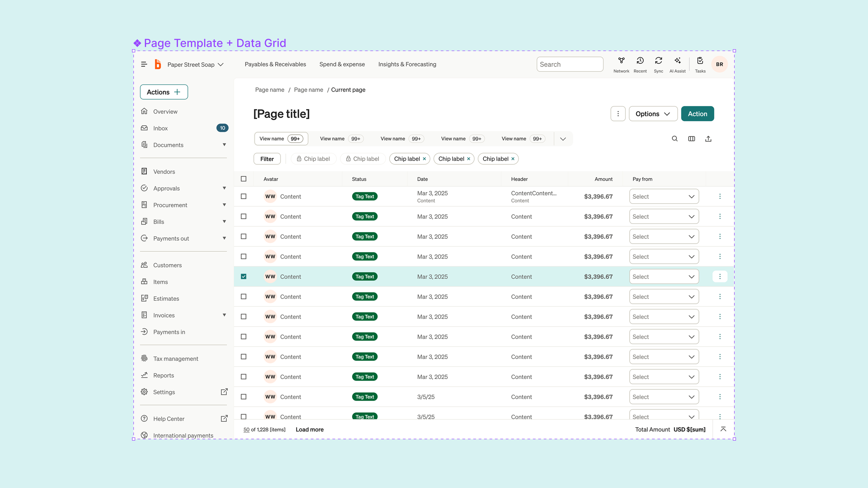Open the Tasks clipboard icon
868x488 pixels.
700,61
